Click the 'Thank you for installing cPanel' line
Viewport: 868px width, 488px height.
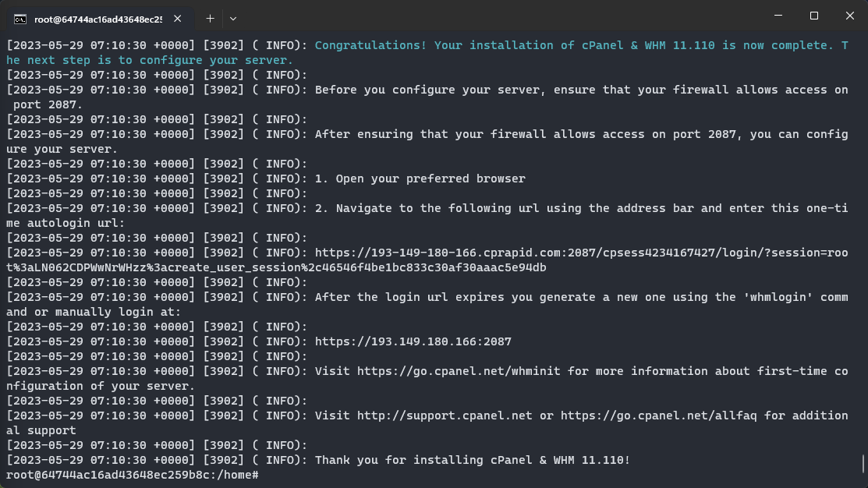click(x=472, y=460)
